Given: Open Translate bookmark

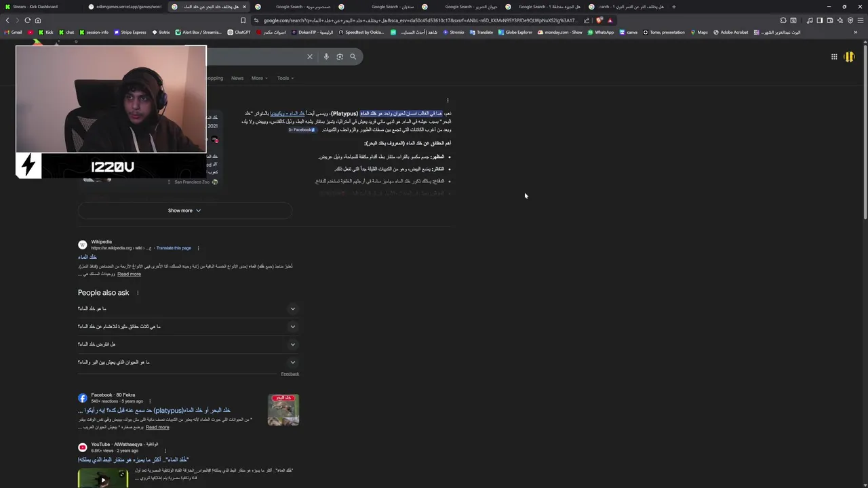Looking at the screenshot, I should coord(481,32).
